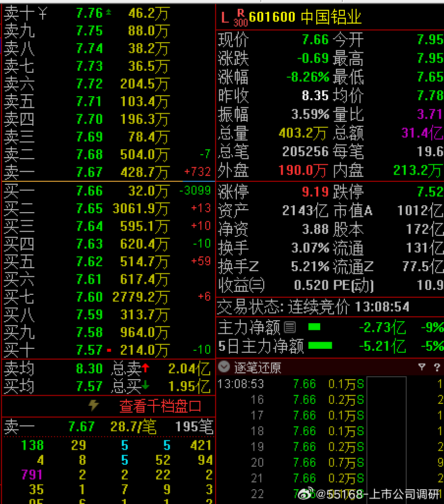The height and width of the screenshot is (504, 444).
Task: Click 总笔 value 205256
Action: pos(305,152)
